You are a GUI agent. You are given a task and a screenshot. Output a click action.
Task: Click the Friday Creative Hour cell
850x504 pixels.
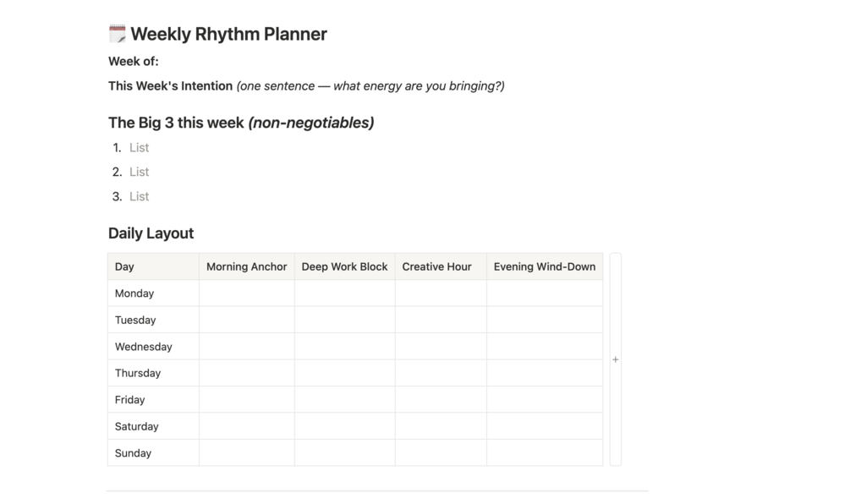pyautogui.click(x=441, y=399)
